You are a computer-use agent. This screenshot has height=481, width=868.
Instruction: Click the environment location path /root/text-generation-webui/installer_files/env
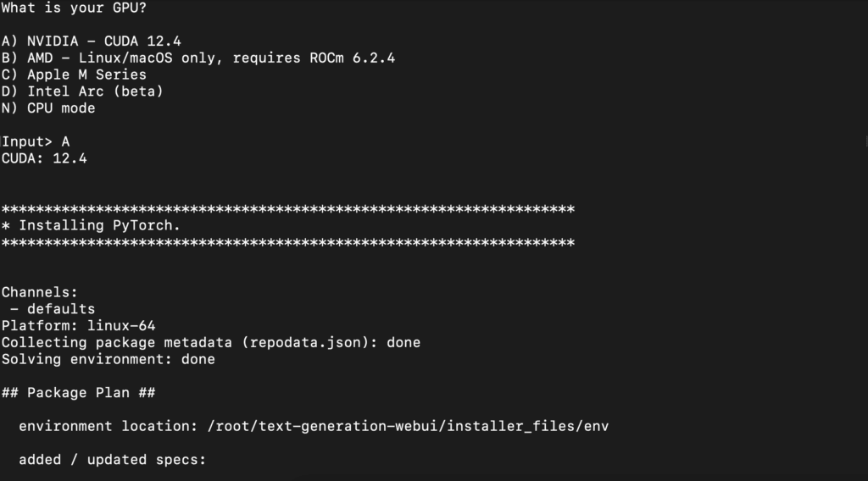[408, 426]
